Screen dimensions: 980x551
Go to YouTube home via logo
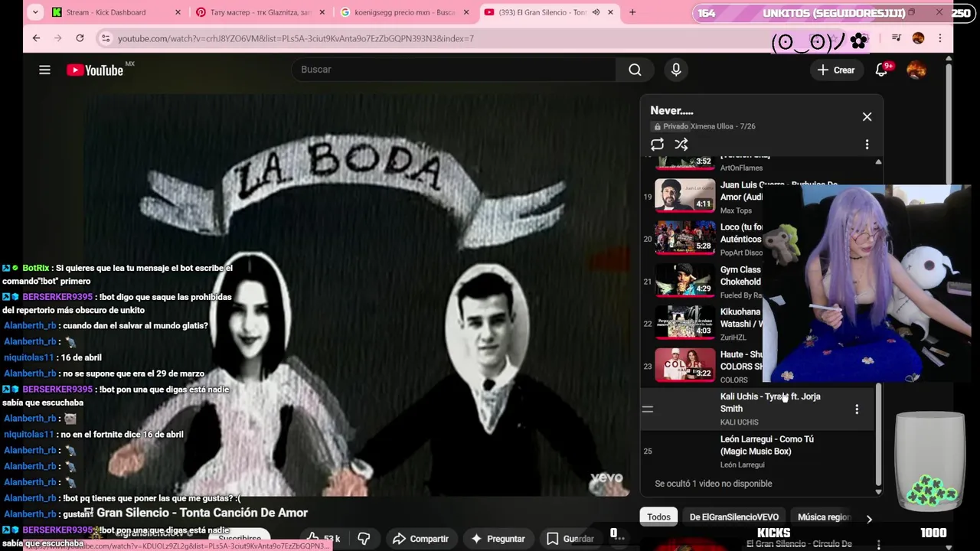pyautogui.click(x=95, y=70)
